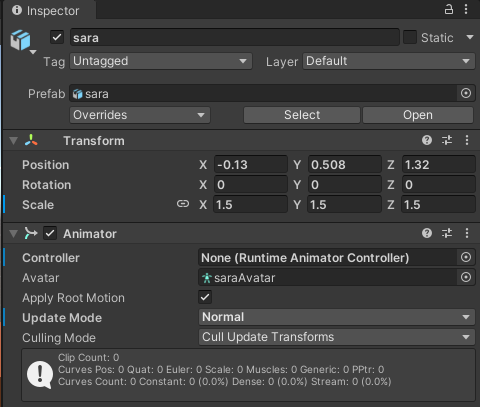The image size is (480, 407).
Task: Click the Rotation X field
Action: click(251, 184)
